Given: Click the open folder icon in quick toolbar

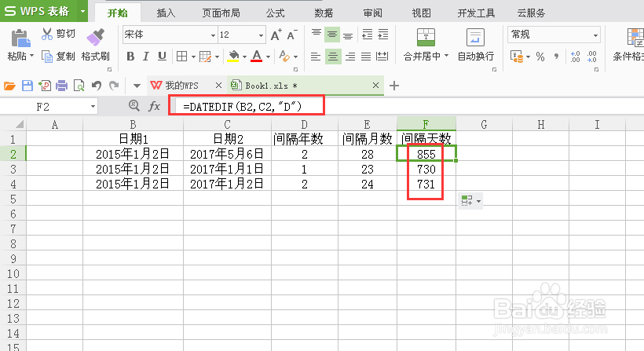Looking at the screenshot, I should pos(9,86).
